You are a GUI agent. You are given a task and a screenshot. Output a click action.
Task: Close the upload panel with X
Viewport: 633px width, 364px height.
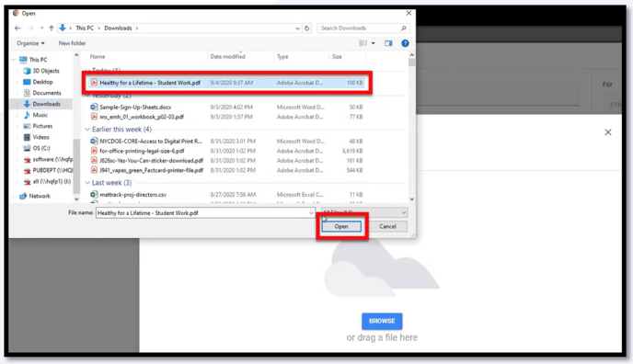pos(608,132)
